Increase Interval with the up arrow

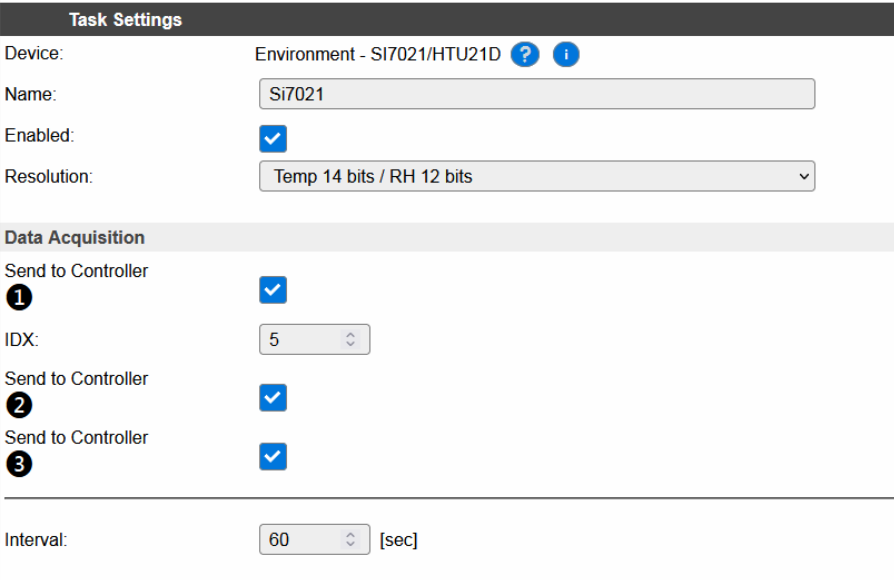[351, 534]
